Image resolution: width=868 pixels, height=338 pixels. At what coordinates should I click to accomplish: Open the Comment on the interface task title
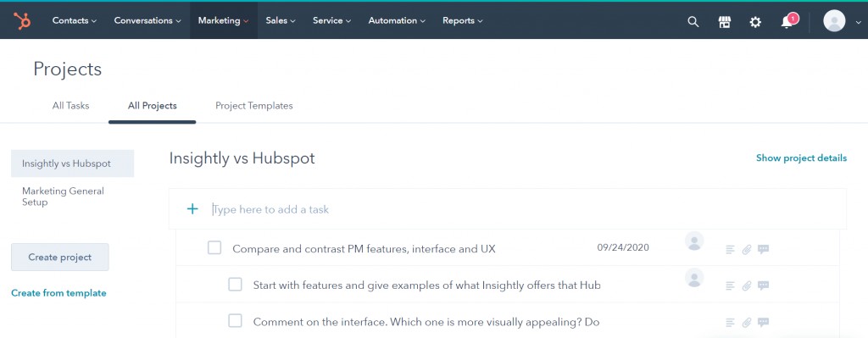click(426, 321)
